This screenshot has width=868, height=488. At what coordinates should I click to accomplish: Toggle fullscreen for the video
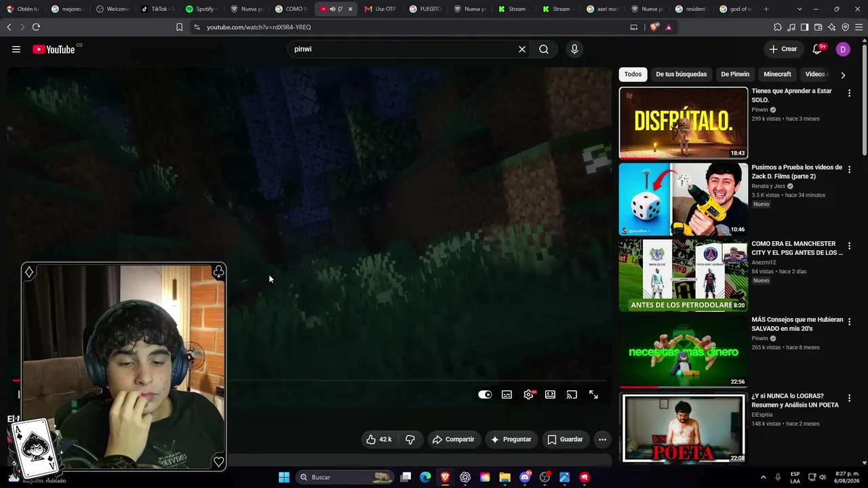(593, 394)
